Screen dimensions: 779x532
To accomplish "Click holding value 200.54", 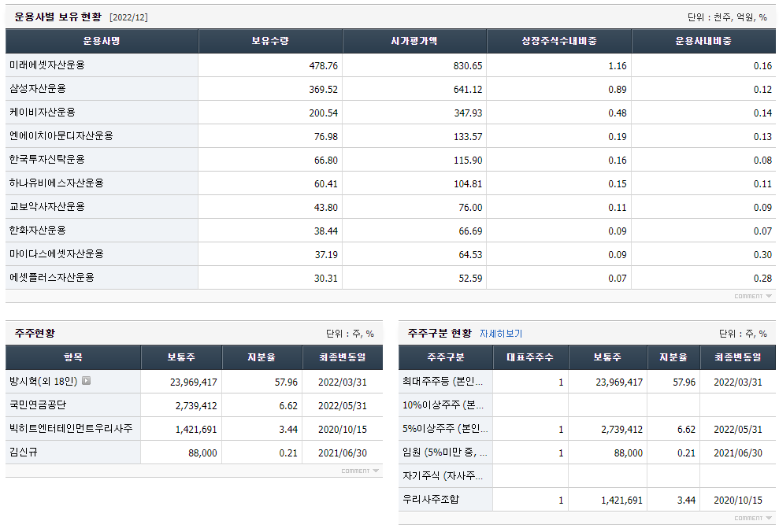I will (324, 113).
